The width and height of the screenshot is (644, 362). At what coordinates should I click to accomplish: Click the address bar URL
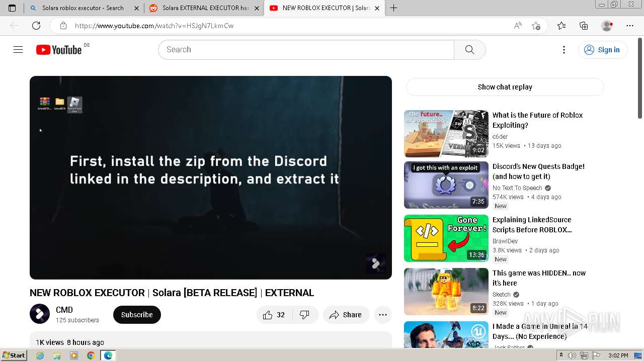coord(154,26)
